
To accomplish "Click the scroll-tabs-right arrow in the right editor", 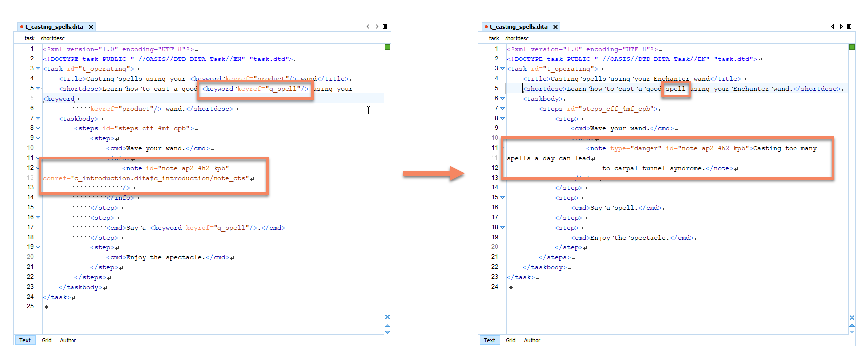I will point(841,27).
